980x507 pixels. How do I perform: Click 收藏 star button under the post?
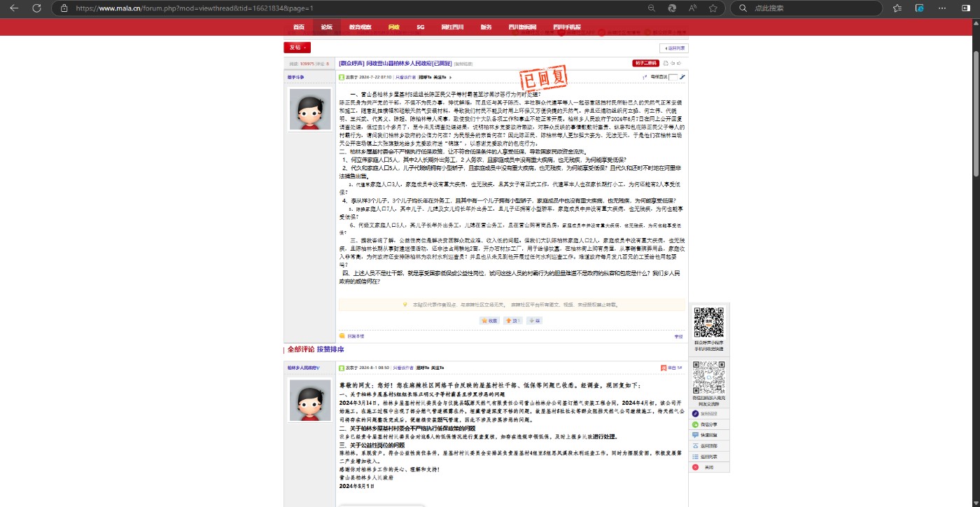489,320
